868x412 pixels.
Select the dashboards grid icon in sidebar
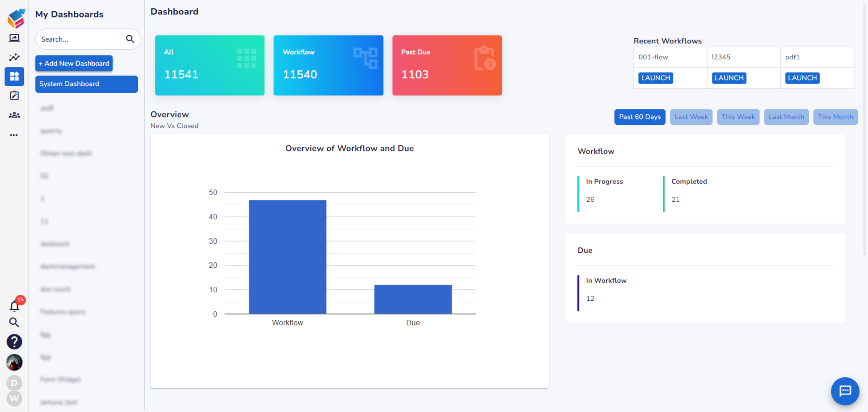pyautogui.click(x=14, y=76)
